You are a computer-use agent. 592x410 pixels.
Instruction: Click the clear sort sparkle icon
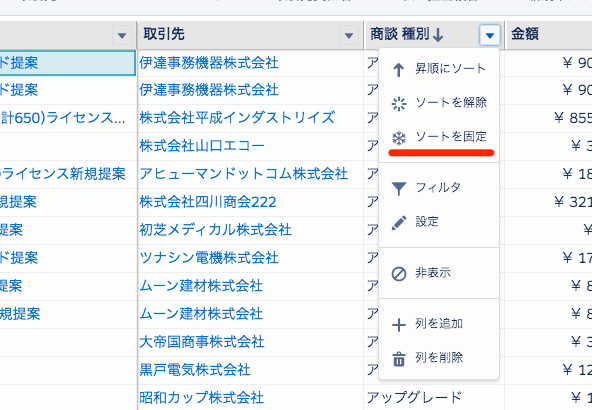[x=399, y=103]
